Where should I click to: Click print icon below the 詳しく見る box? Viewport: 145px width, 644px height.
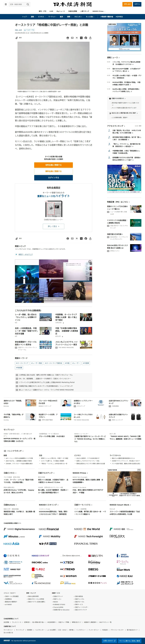[68, 239]
